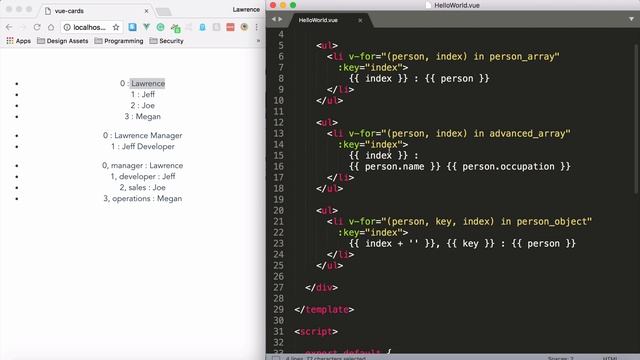The height and width of the screenshot is (360, 640).
Task: Select the highlighted Lawrence text in page
Action: [148, 83]
